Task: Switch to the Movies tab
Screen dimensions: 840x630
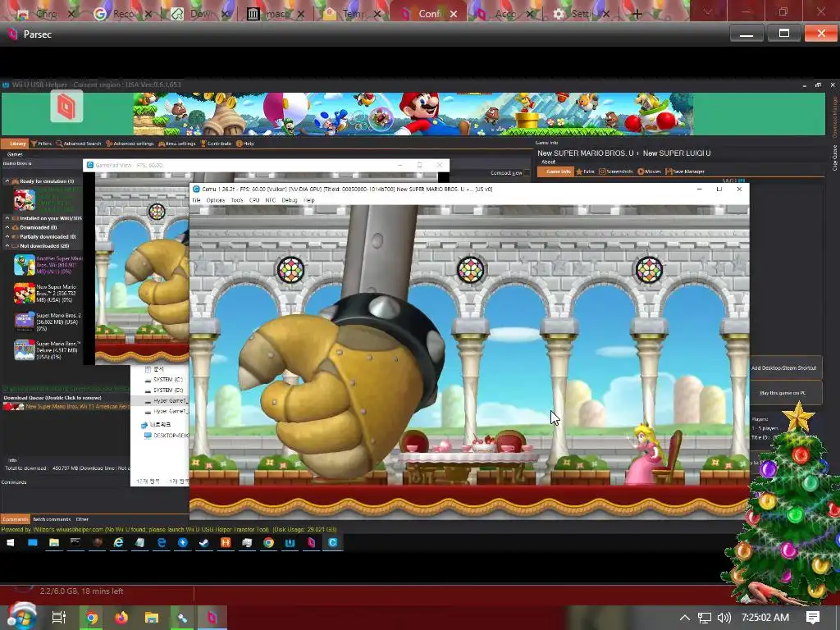Action: 650,171
